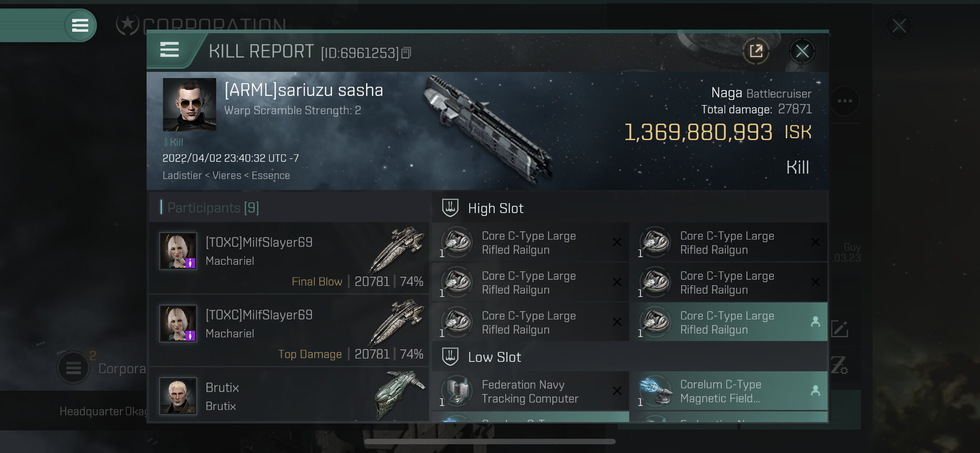Open the Corporation round menu button
This screenshot has width=980, height=453.
tap(73, 367)
